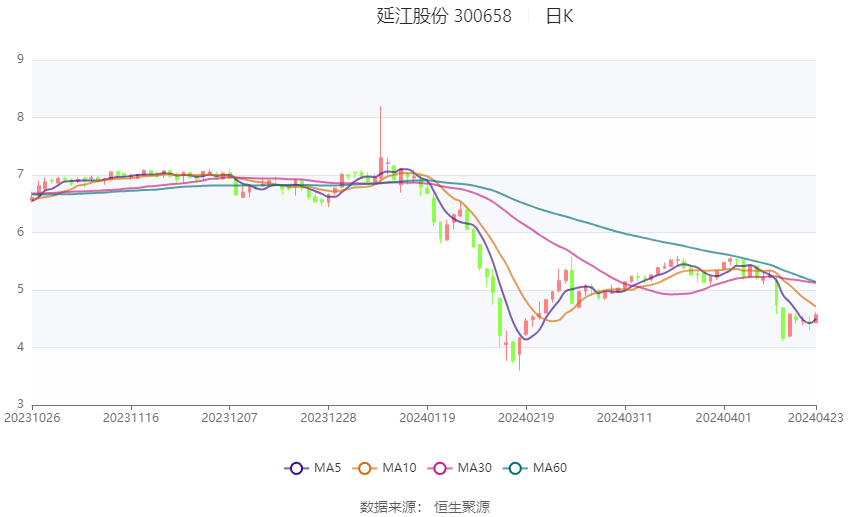Click the x-axis date 20231207
The width and height of the screenshot is (850, 517).
click(x=229, y=418)
